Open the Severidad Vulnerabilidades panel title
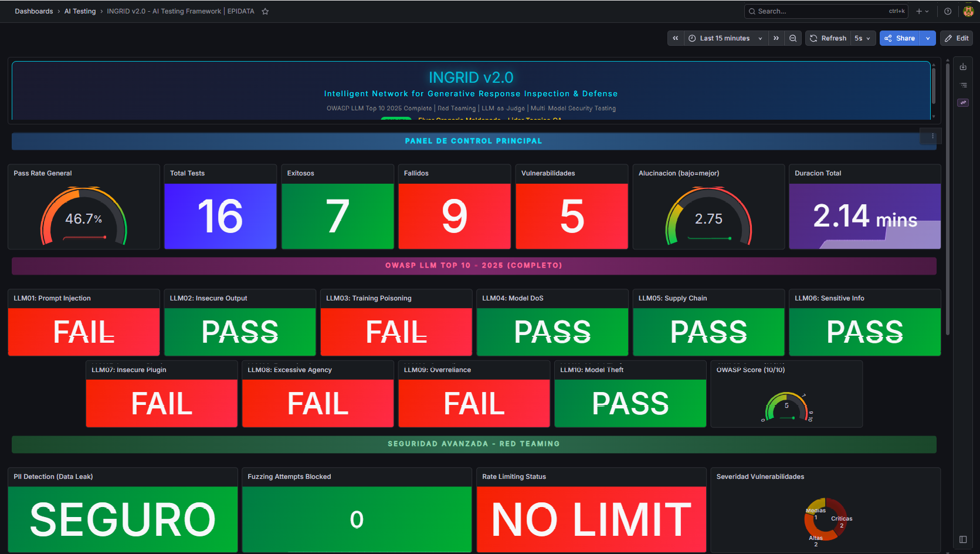The image size is (980, 554). [x=760, y=477]
